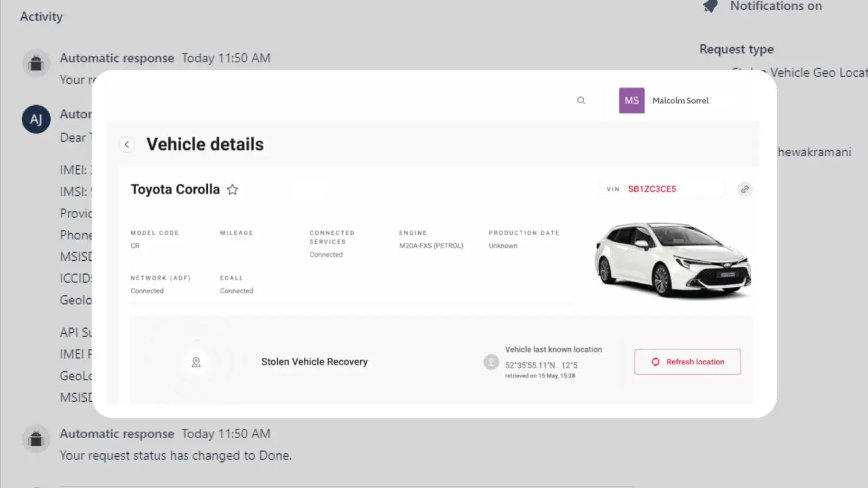The width and height of the screenshot is (868, 488).
Task: Click the engine value M20A-FXS (PETROL)
Action: tap(431, 246)
